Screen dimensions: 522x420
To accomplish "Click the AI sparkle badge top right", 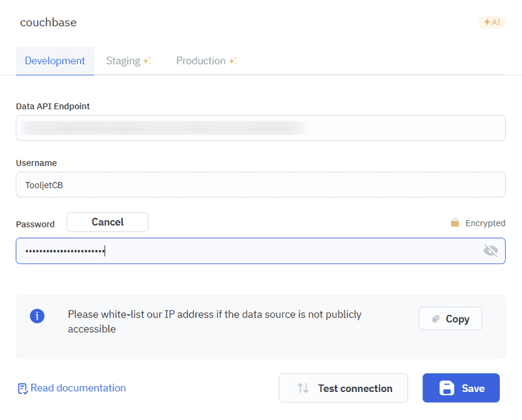I will point(491,22).
